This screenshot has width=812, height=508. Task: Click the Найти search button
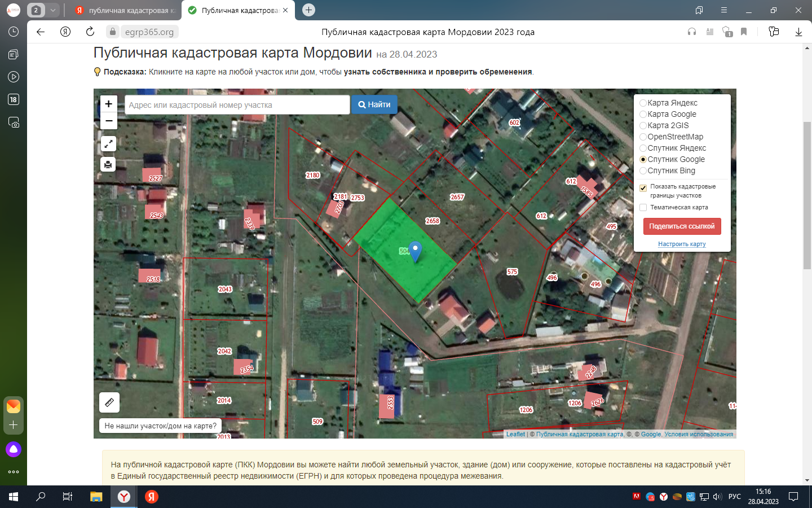374,104
